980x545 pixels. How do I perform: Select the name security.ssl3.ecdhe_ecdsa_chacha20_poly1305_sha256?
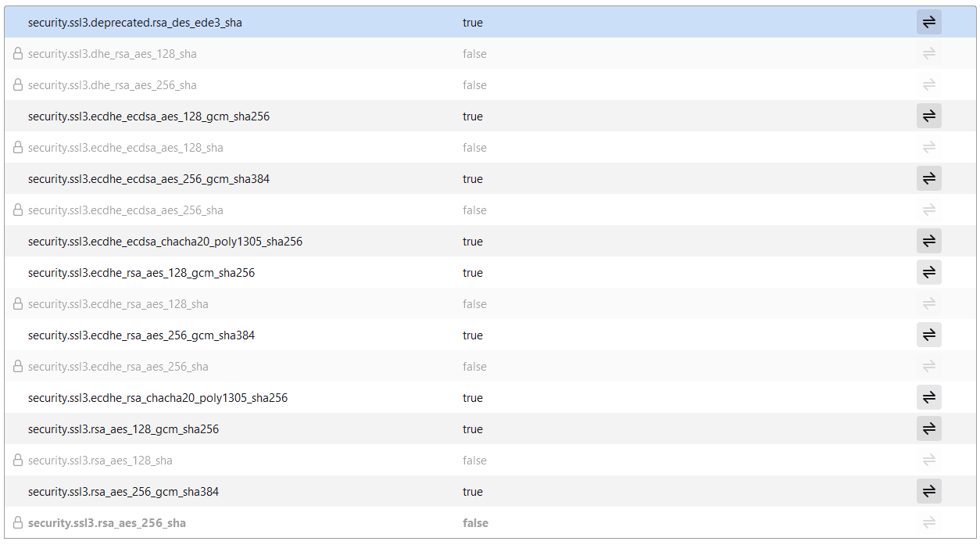click(x=166, y=242)
